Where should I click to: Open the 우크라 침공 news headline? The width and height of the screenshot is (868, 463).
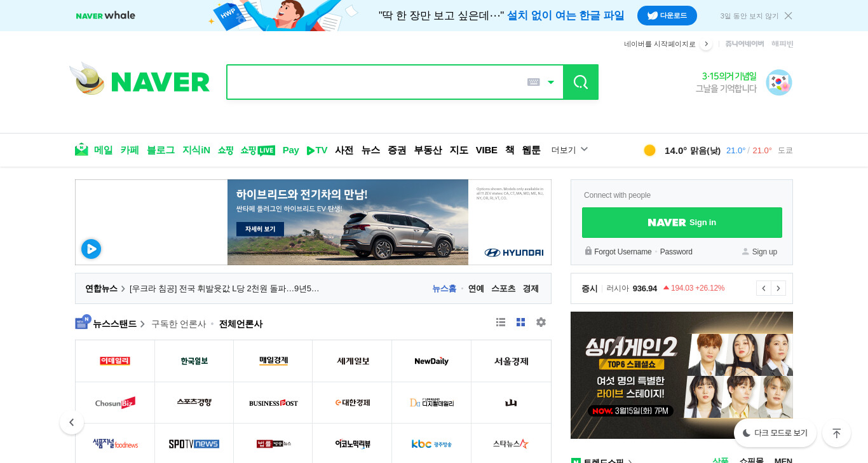click(x=224, y=289)
